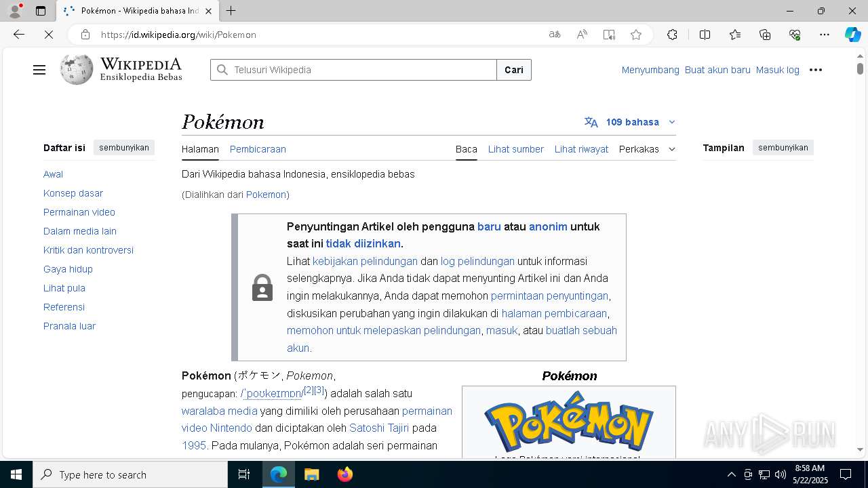Open Read aloud icon in address bar
The width and height of the screenshot is (868, 488).
pos(582,35)
